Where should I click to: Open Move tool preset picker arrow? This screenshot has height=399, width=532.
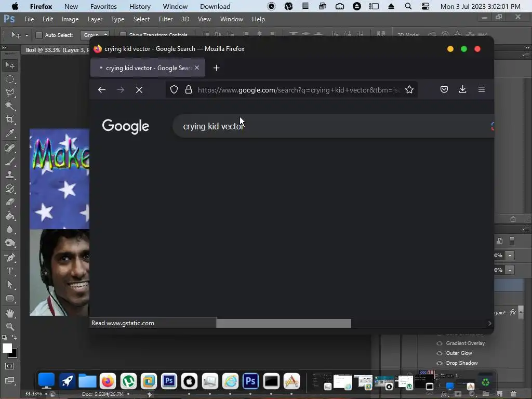coord(26,35)
